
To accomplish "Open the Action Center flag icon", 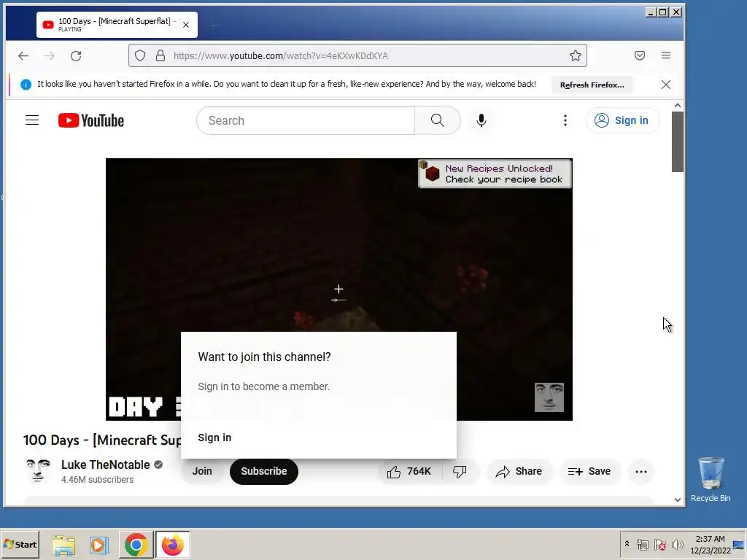I will pyautogui.click(x=659, y=545).
